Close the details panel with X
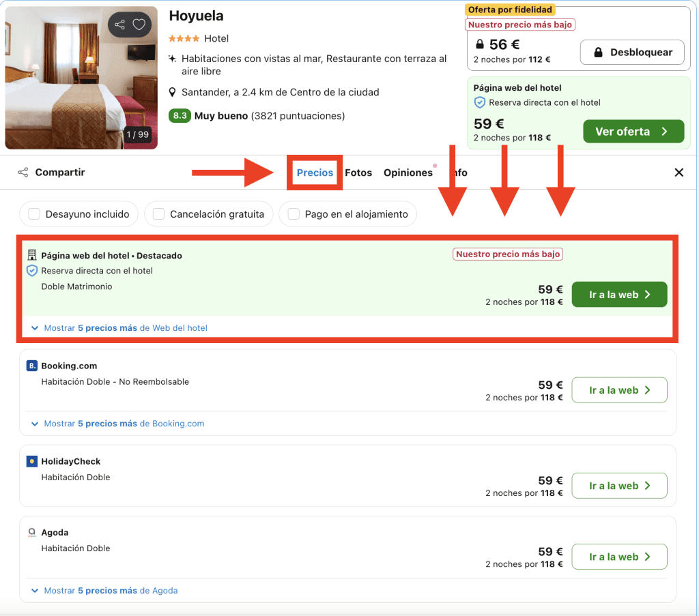 679,173
